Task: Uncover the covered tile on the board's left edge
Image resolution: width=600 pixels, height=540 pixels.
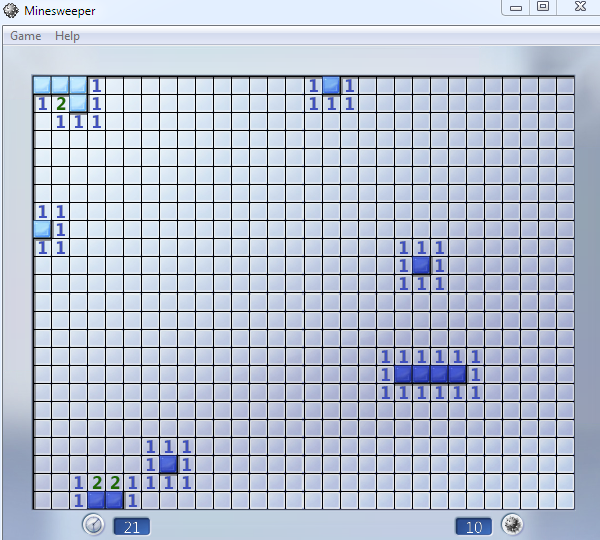Action: 42,230
